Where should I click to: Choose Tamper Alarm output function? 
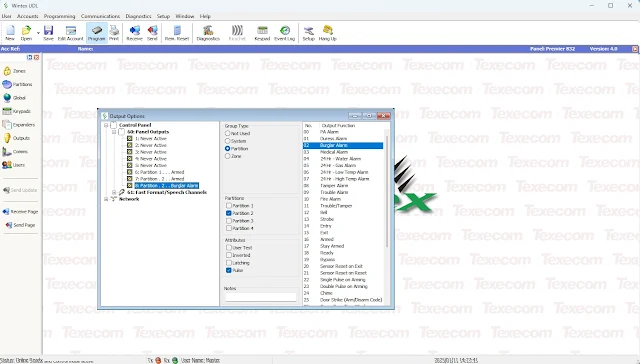click(343, 186)
